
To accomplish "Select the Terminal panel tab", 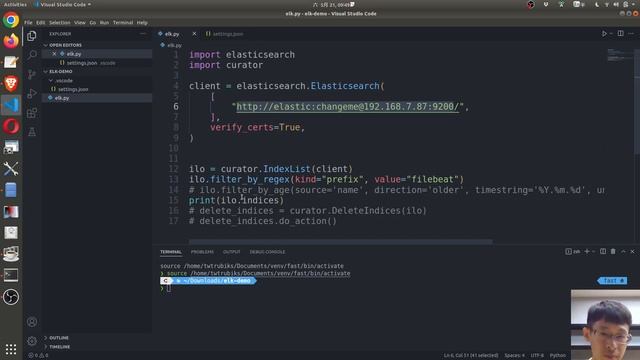I will 171,252.
